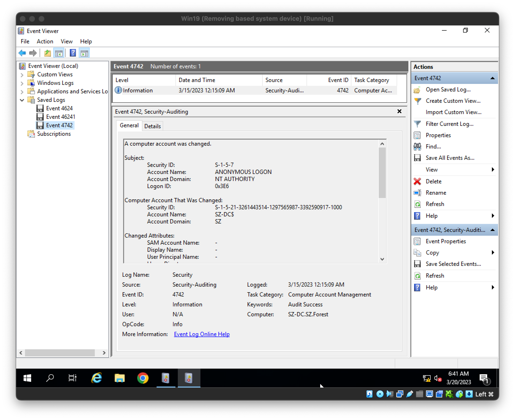
Task: Click Filter Current Log funnel icon
Action: tap(417, 124)
